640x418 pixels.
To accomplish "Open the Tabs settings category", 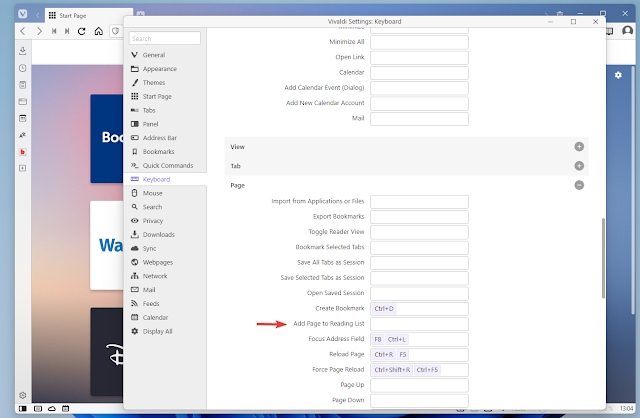I will coord(165,110).
